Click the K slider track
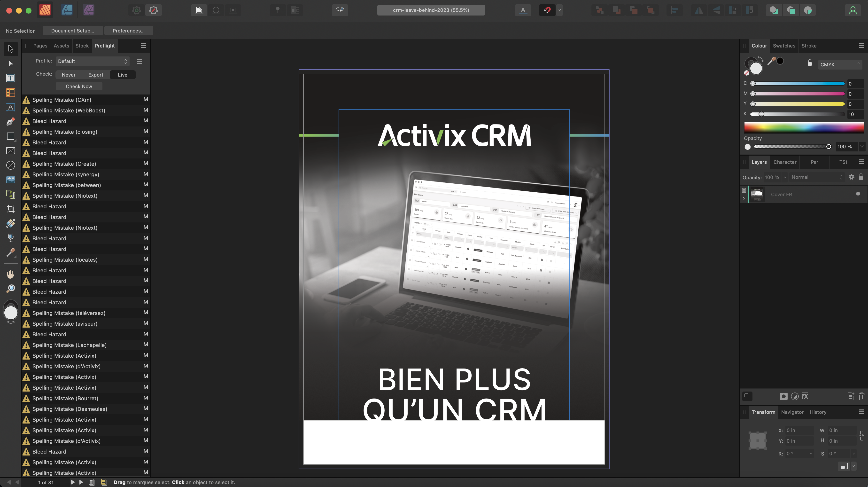This screenshot has height=487, width=868. click(802, 114)
